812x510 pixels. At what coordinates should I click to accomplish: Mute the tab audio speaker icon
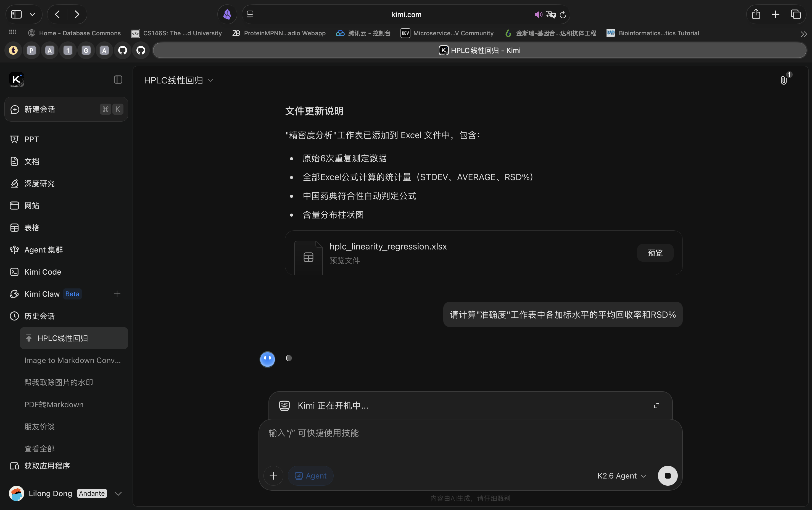pyautogui.click(x=538, y=14)
